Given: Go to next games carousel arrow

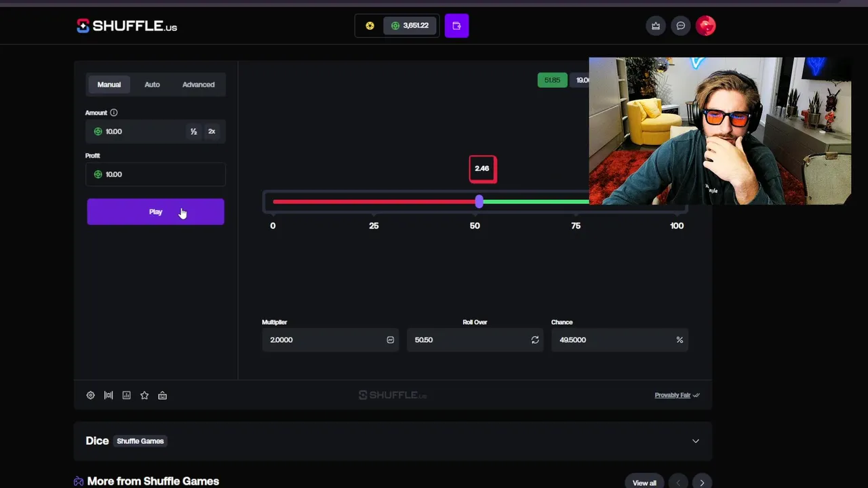Looking at the screenshot, I should [702, 483].
